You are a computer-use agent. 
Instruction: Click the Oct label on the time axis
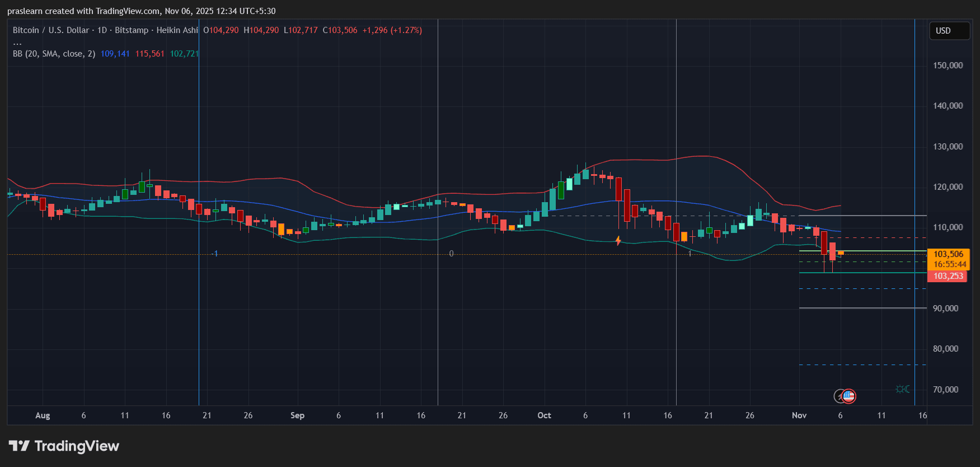(x=544, y=415)
